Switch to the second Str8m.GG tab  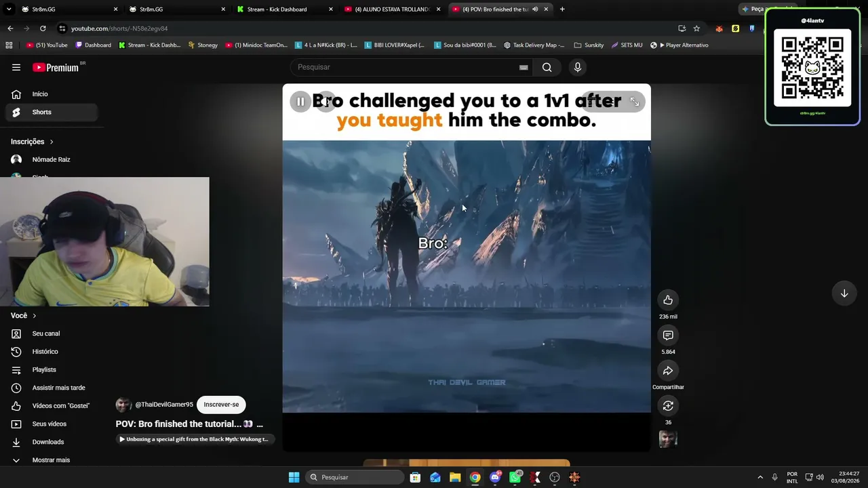coord(176,9)
